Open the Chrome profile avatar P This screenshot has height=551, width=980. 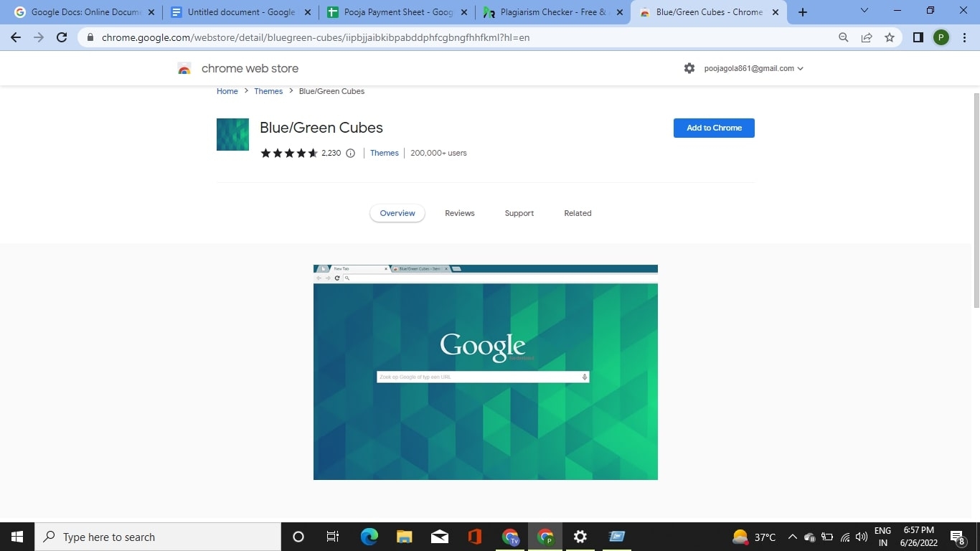pyautogui.click(x=941, y=37)
